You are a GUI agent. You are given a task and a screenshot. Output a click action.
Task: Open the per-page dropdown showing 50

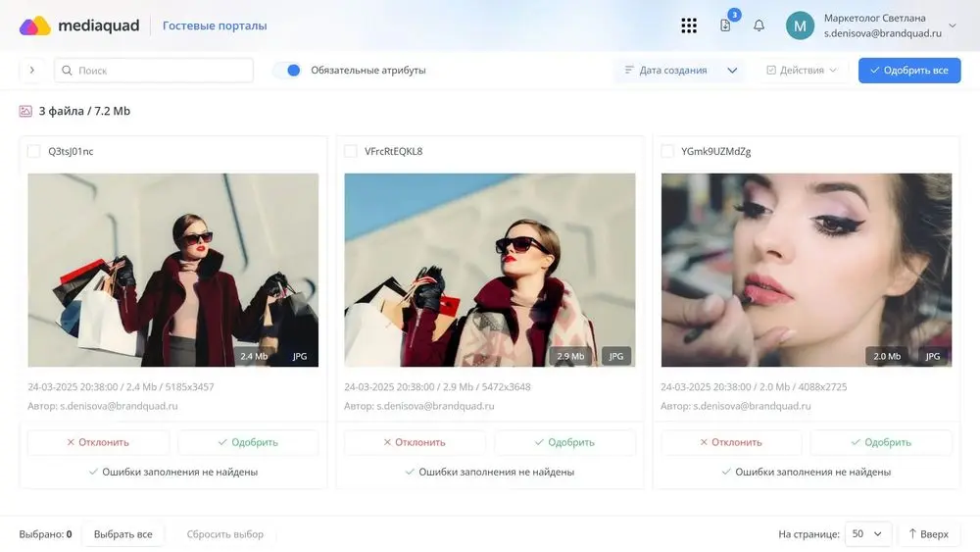point(867,534)
